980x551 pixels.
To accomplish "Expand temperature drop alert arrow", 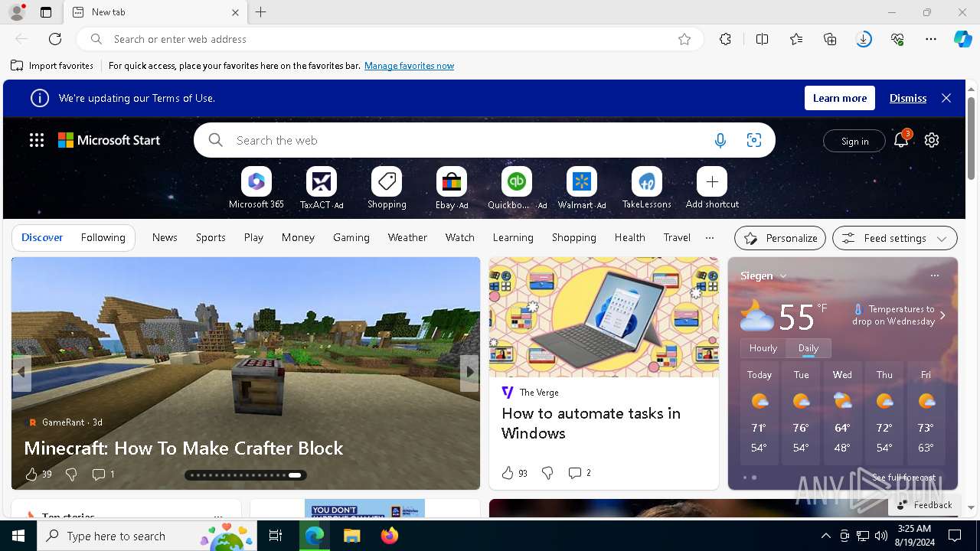I will 942,315.
